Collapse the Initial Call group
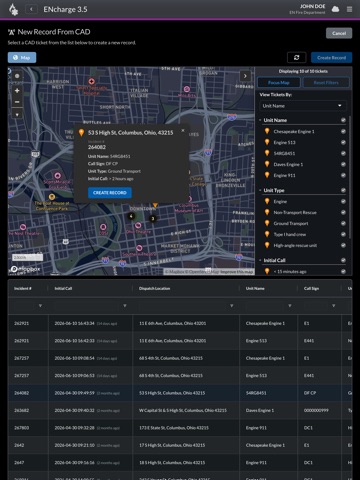Viewport: 360px width, 480px height. coord(260,260)
